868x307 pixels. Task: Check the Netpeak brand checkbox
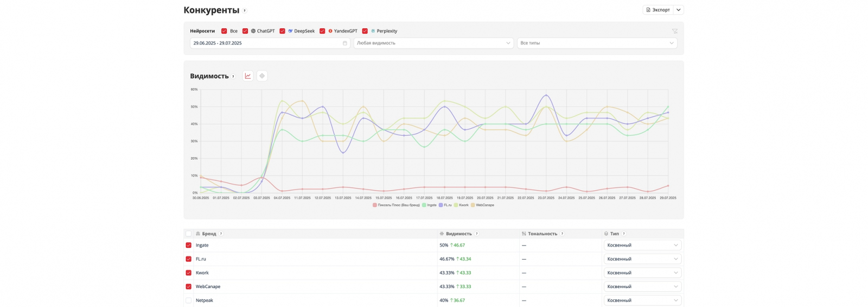click(189, 300)
